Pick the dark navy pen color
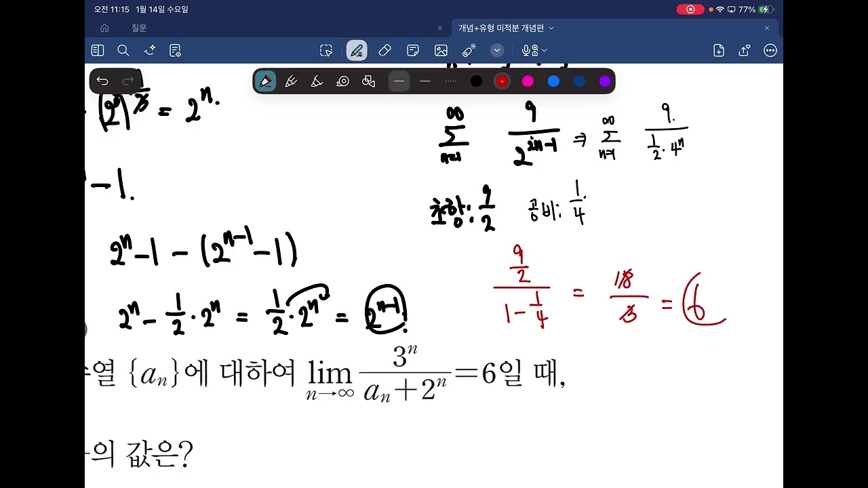 (x=579, y=81)
